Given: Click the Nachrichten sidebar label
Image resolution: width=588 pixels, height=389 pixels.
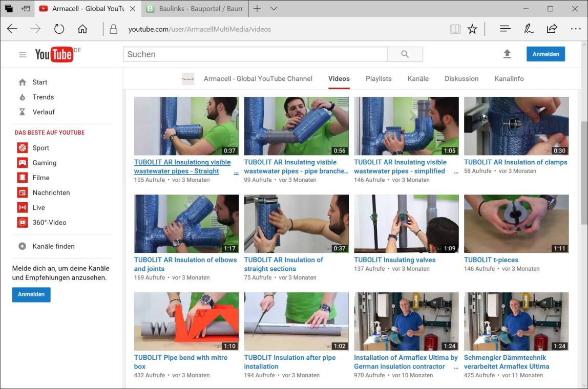Looking at the screenshot, I should [51, 192].
